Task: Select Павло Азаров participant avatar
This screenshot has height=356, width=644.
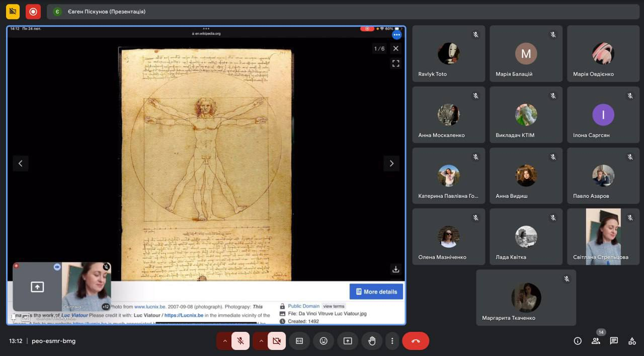Action: pyautogui.click(x=603, y=175)
